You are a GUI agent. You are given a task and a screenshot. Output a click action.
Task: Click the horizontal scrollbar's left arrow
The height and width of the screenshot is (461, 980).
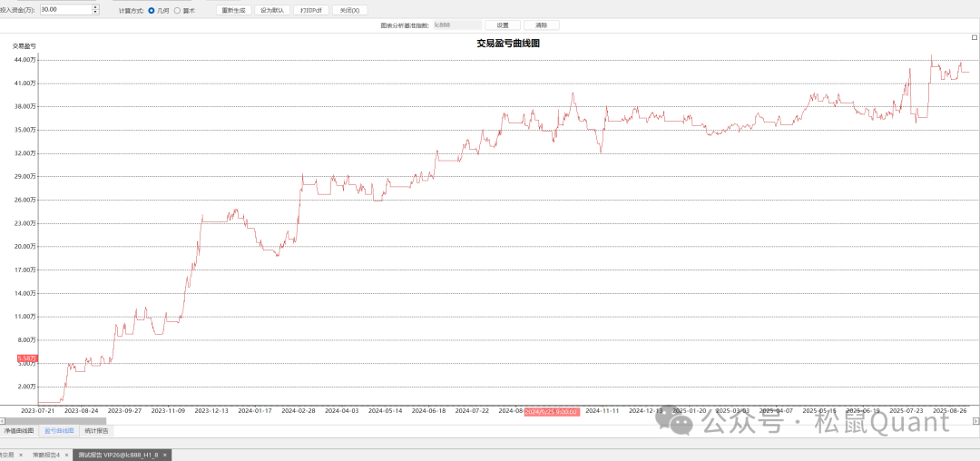click(x=3, y=422)
